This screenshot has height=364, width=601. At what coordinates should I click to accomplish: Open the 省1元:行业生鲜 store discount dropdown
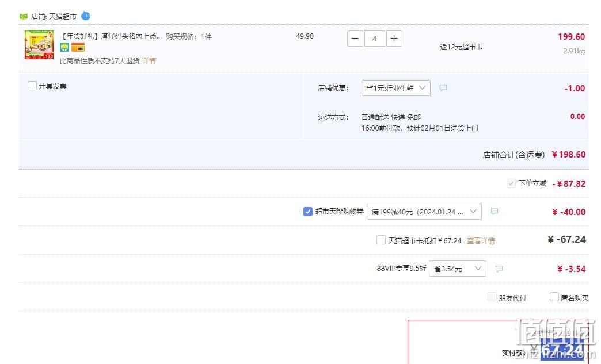tap(396, 88)
